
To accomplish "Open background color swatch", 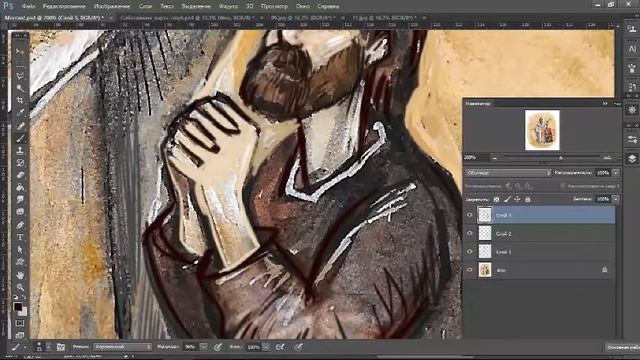I will 23,312.
